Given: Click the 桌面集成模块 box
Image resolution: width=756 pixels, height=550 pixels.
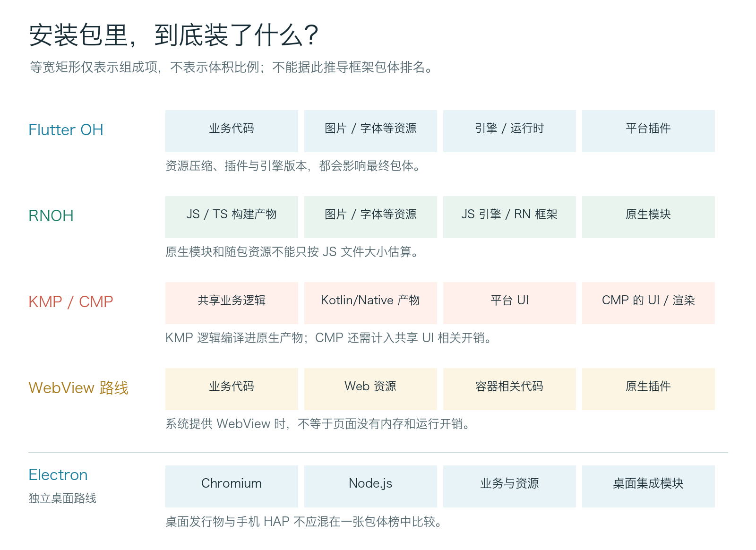Looking at the screenshot, I should click(x=648, y=486).
